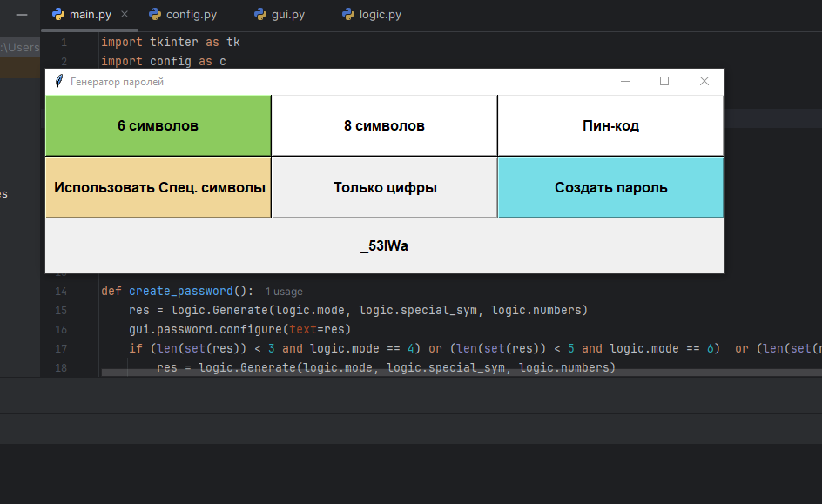Click Python file icon on logic.py tab

click(x=348, y=14)
